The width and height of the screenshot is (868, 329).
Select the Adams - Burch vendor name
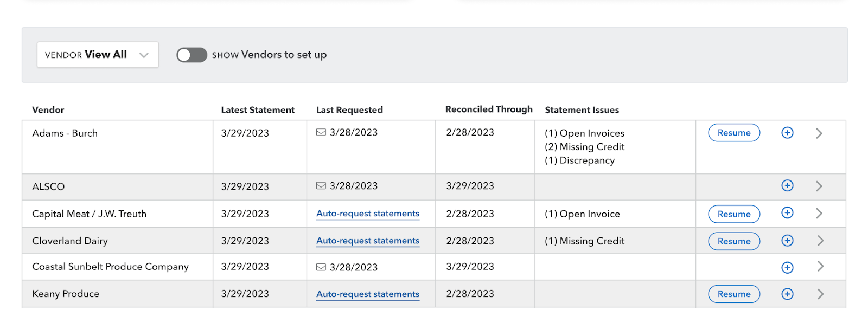point(65,133)
